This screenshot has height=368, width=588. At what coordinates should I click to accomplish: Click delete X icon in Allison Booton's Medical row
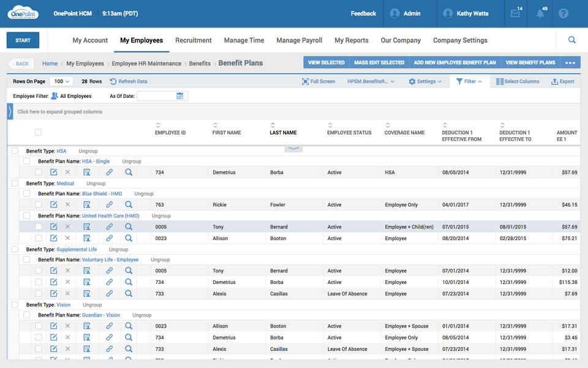coord(68,238)
